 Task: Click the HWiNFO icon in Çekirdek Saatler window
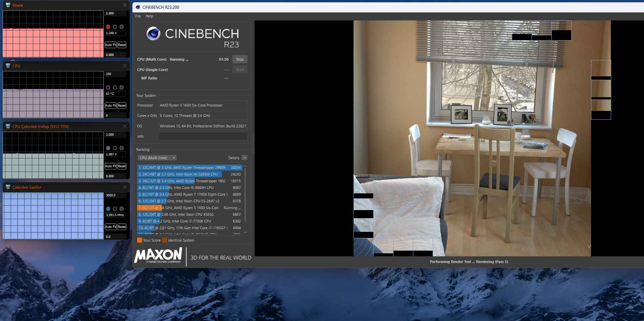[x=8, y=187]
